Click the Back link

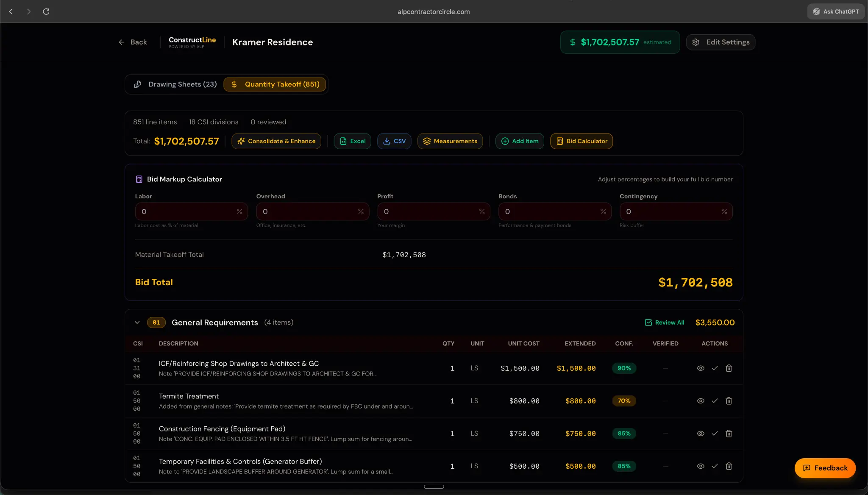(133, 42)
